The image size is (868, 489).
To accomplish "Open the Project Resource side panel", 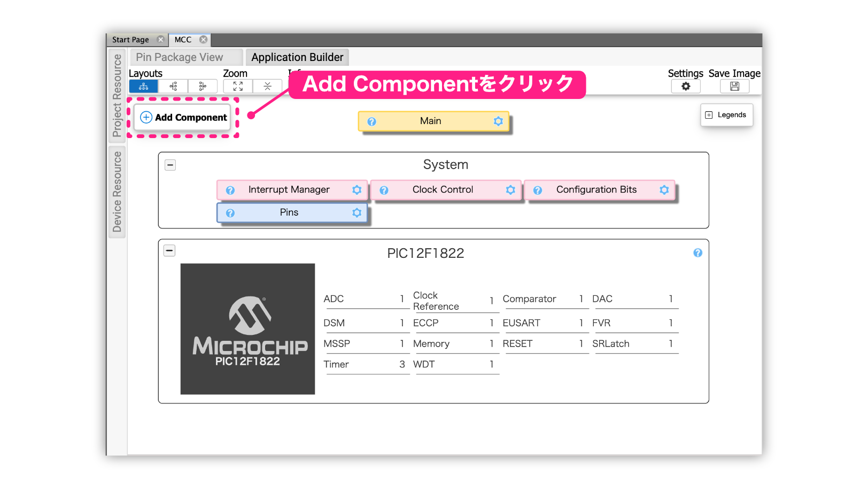I will coord(117,96).
